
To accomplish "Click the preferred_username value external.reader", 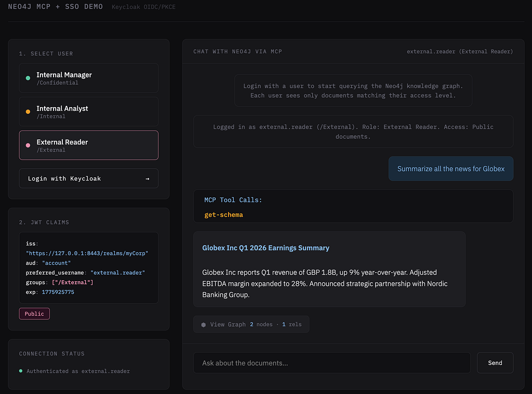I will point(118,273).
